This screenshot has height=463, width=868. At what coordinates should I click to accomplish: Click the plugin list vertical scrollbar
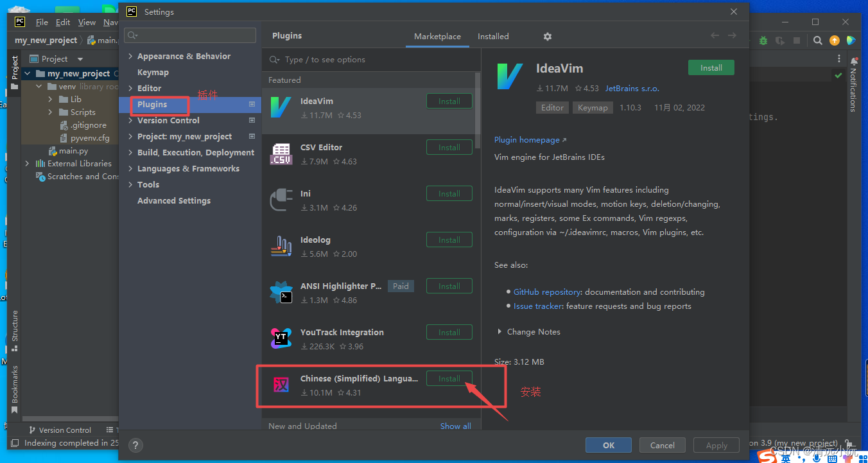[x=478, y=110]
